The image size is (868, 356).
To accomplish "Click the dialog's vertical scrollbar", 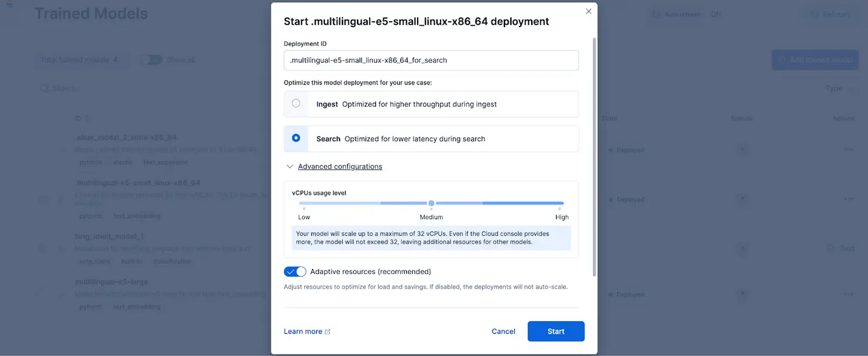I will [595, 157].
